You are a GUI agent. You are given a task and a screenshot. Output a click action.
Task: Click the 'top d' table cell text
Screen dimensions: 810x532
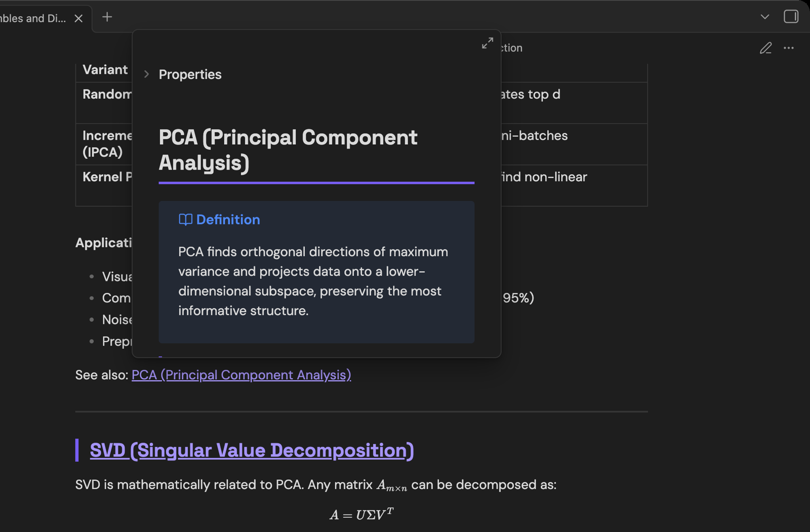[x=544, y=95]
